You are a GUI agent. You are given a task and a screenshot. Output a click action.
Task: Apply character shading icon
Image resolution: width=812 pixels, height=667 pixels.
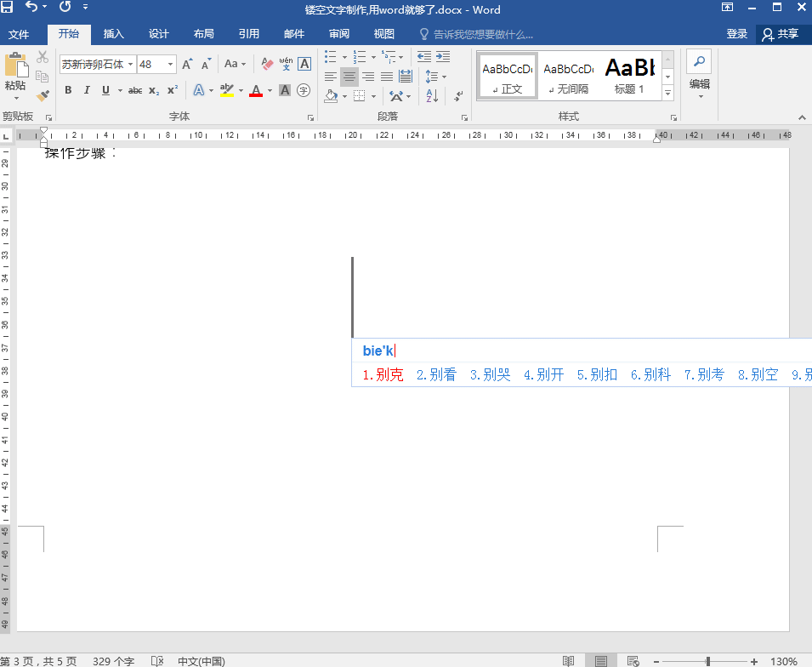[x=285, y=90]
